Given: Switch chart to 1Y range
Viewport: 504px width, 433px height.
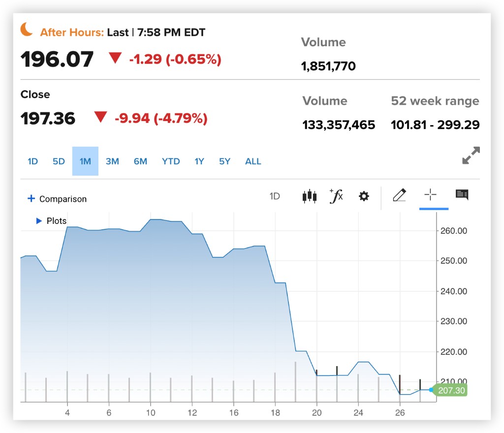Looking at the screenshot, I should [x=199, y=161].
